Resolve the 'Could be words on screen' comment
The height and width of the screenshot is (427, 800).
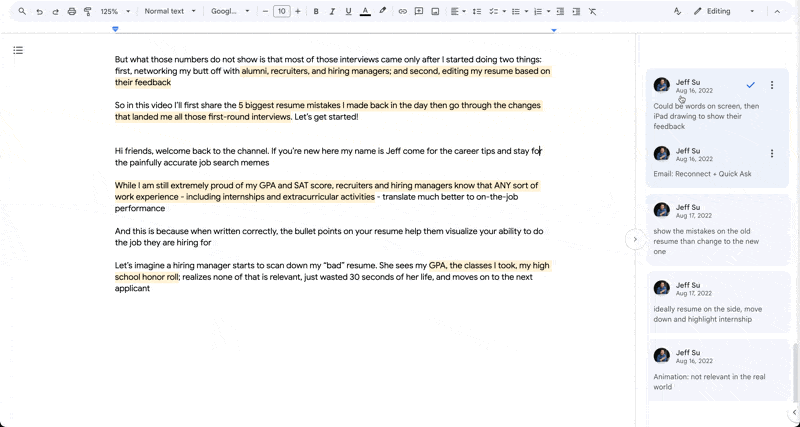[x=750, y=85]
